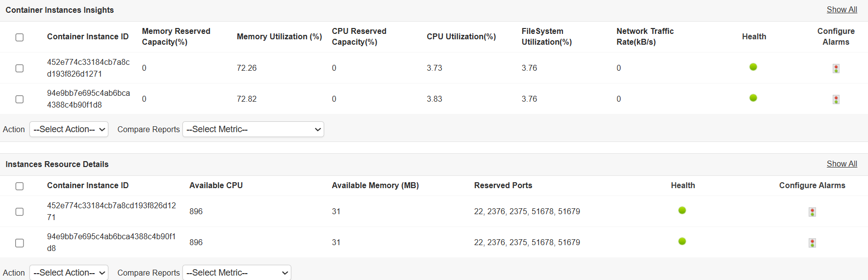Tick checkbox for instance 94e9bb7e in Insights table
Image resolution: width=868 pixels, height=280 pixels.
(20, 99)
